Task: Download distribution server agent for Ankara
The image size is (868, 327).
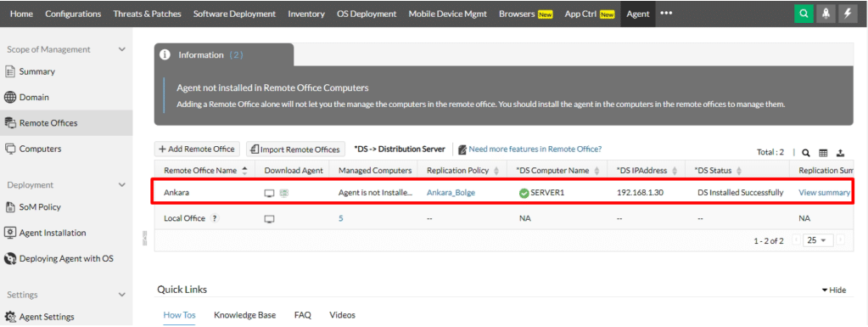Action: point(284,193)
